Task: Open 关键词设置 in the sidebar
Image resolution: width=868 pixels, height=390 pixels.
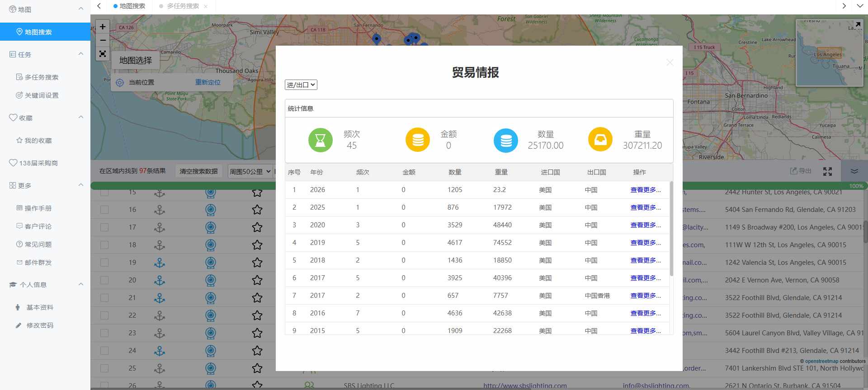Action: tap(42, 95)
